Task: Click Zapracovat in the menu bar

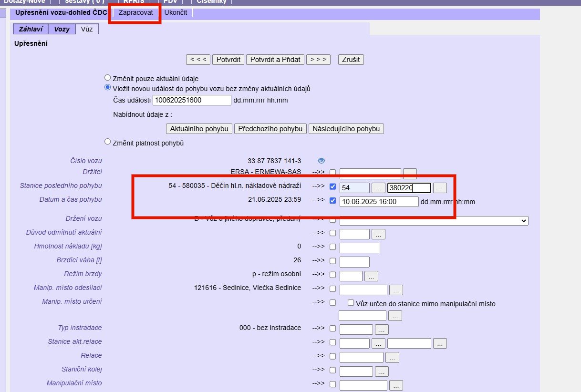Action: point(136,13)
